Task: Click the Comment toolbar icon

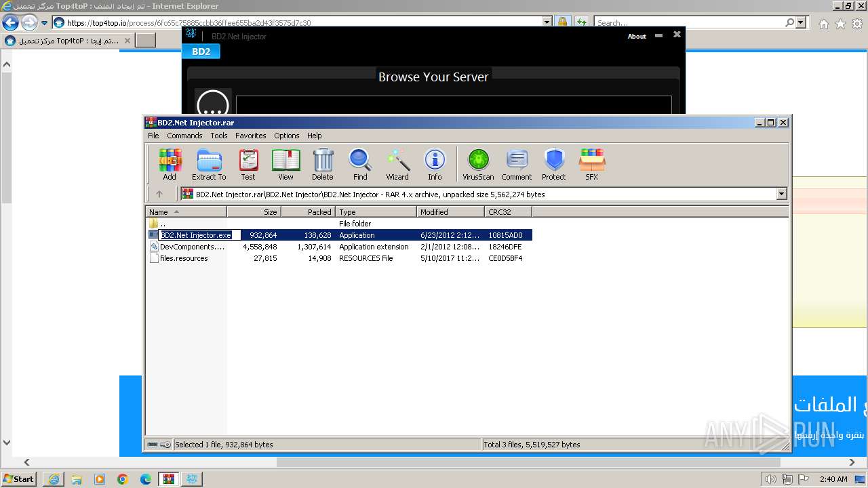Action: point(517,165)
